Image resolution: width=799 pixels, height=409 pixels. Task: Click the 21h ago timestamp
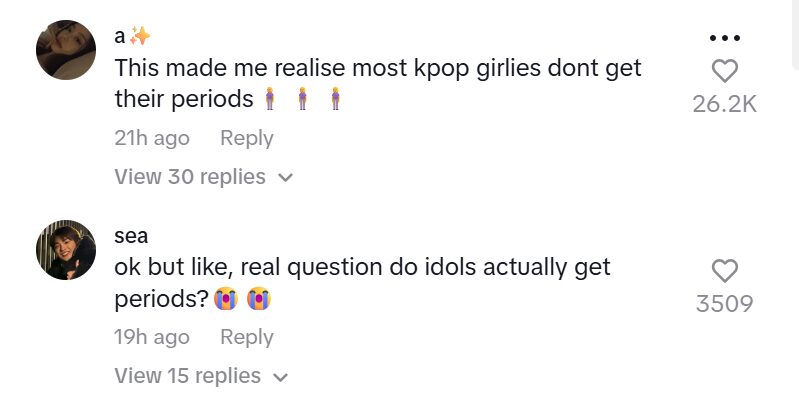151,138
